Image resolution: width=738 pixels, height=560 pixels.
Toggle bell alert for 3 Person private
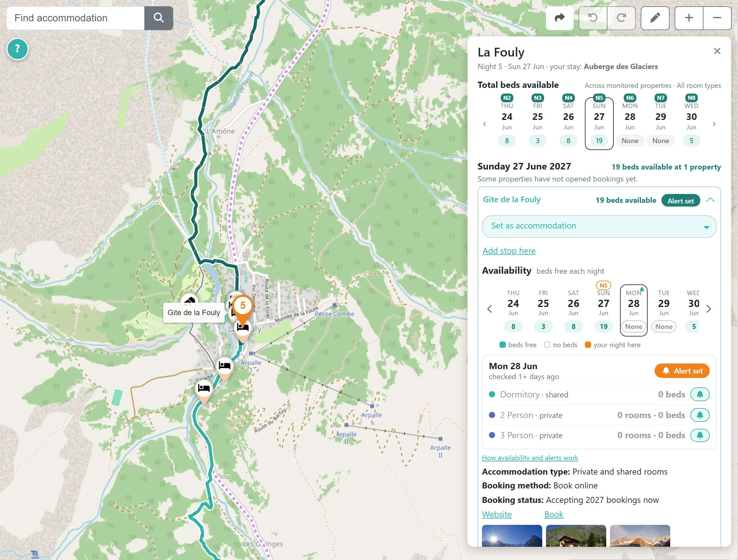pos(700,435)
